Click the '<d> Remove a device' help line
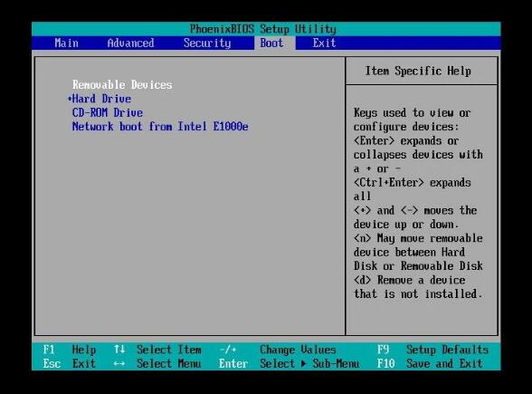This screenshot has width=532, height=394. click(409, 280)
